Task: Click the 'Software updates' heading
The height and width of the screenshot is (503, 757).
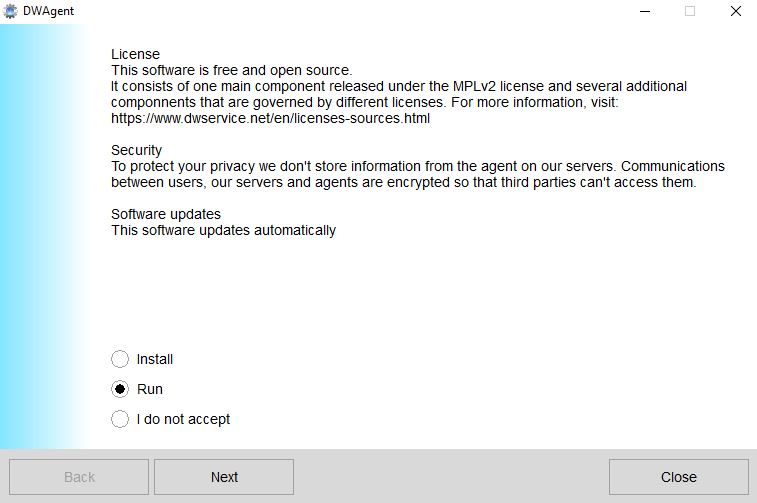Action: pos(166,214)
